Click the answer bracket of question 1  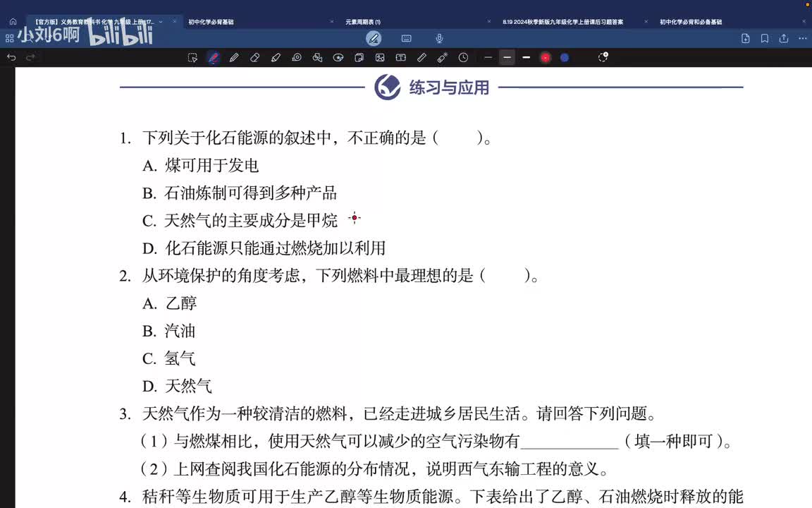(457, 138)
